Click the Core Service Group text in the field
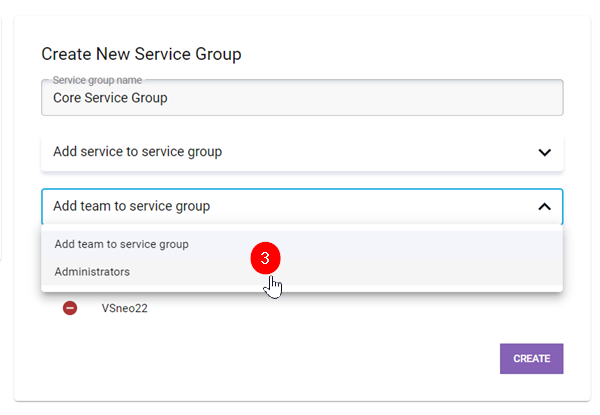This screenshot has width=600, height=415. click(110, 99)
